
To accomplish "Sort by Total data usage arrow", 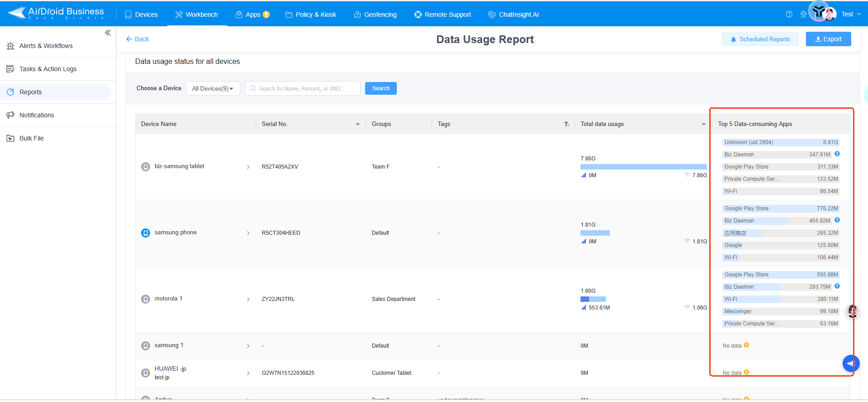I will [704, 124].
